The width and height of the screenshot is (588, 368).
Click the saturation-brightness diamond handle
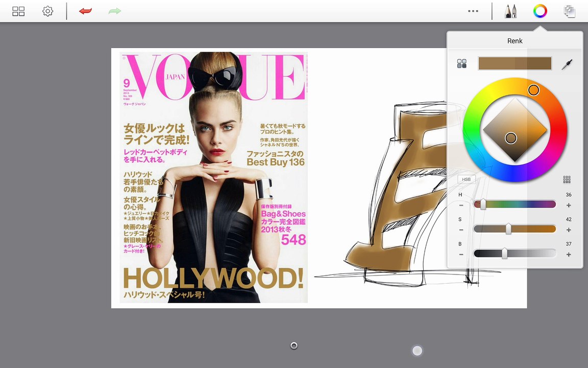click(x=511, y=138)
